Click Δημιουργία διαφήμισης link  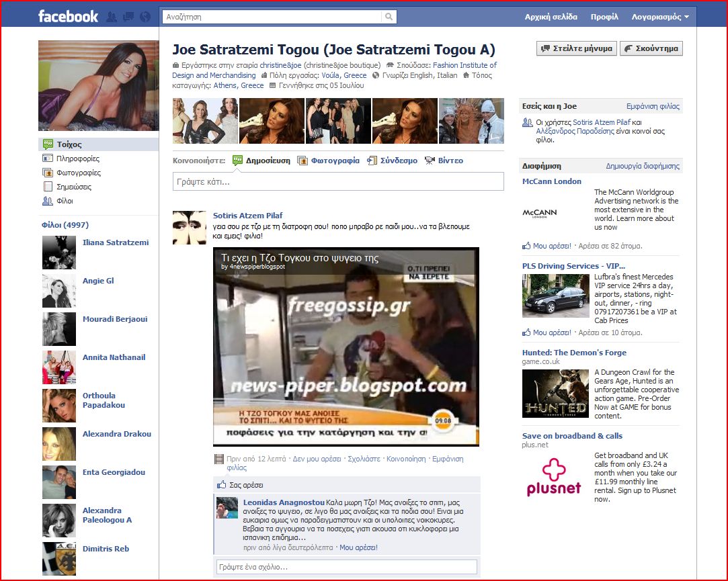click(x=643, y=166)
